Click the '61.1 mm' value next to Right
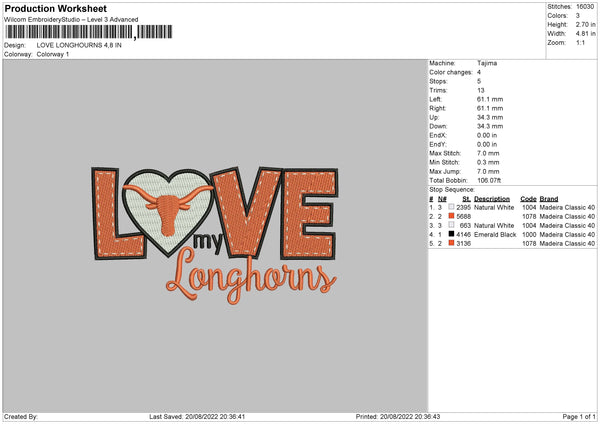 pos(490,108)
